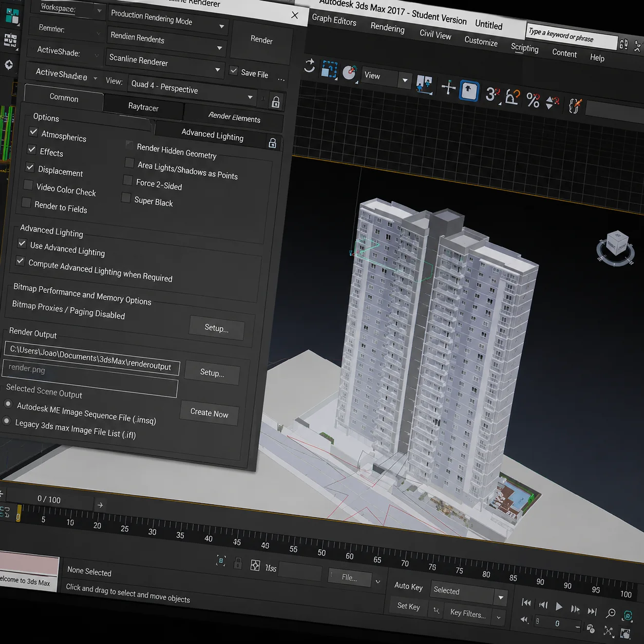Expand the chevron next to File button
This screenshot has width=644, height=644.
coord(378,581)
